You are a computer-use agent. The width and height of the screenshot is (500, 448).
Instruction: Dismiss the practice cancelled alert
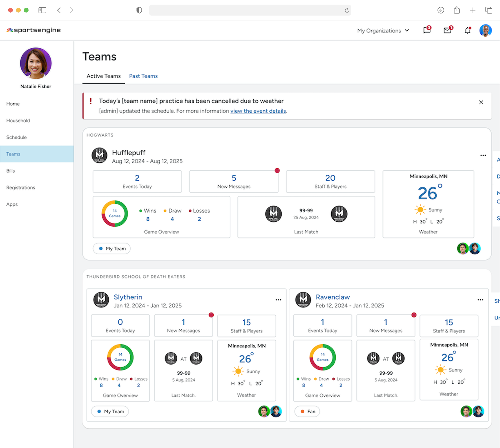481,103
